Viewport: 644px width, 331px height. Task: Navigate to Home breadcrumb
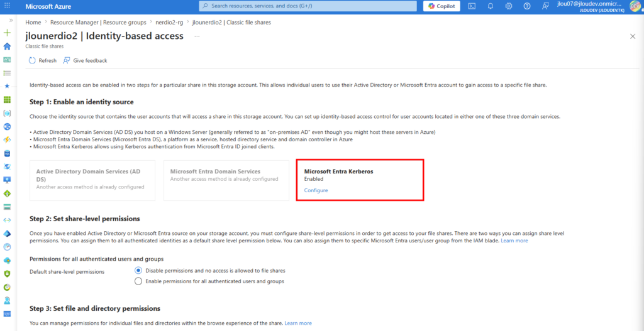click(33, 22)
